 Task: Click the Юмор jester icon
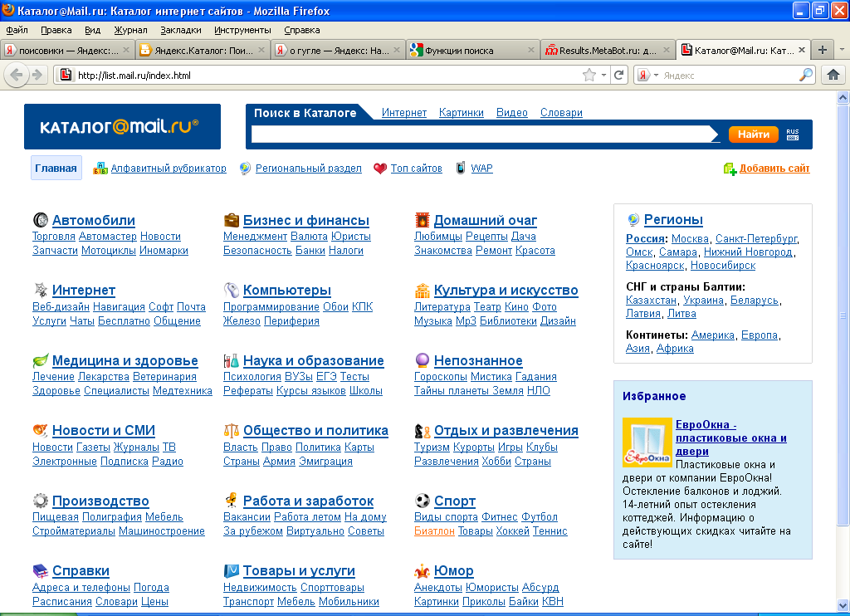(x=423, y=571)
